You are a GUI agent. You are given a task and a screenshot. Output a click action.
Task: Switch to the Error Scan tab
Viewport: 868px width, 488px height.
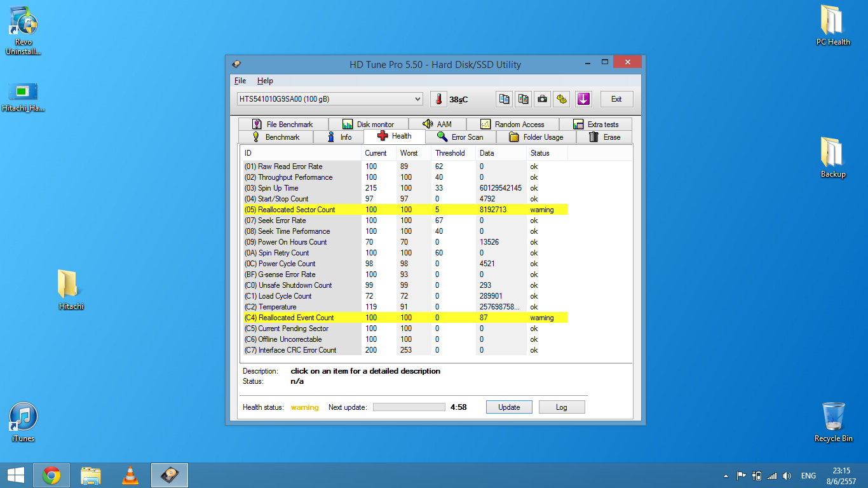(460, 137)
